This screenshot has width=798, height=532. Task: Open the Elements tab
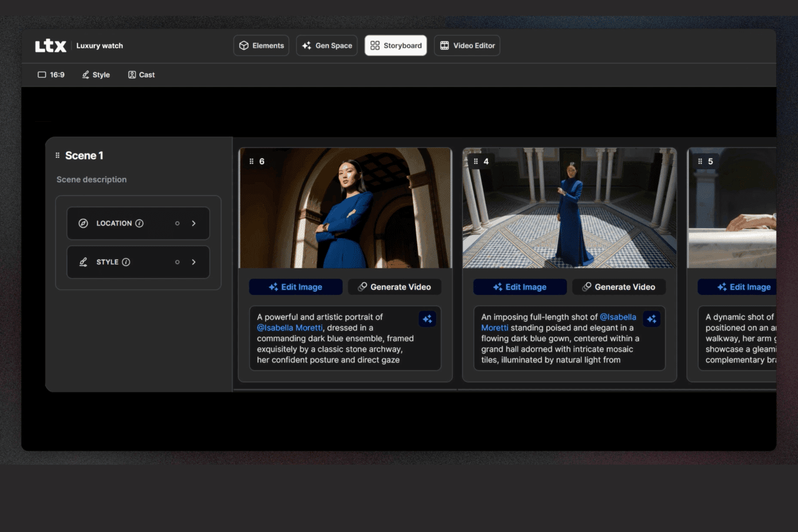click(262, 46)
